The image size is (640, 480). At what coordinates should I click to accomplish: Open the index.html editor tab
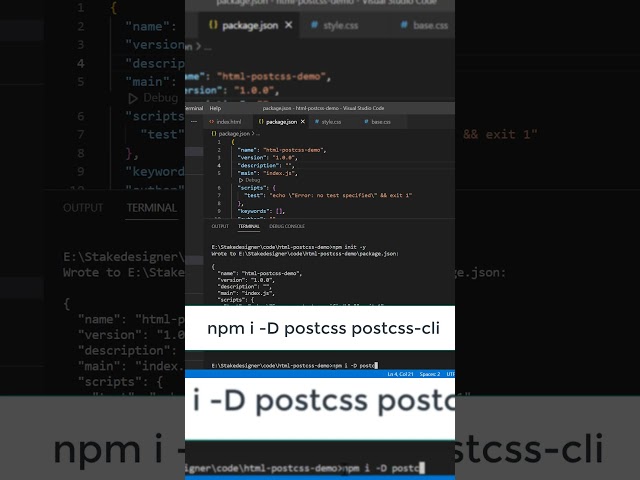[225, 122]
